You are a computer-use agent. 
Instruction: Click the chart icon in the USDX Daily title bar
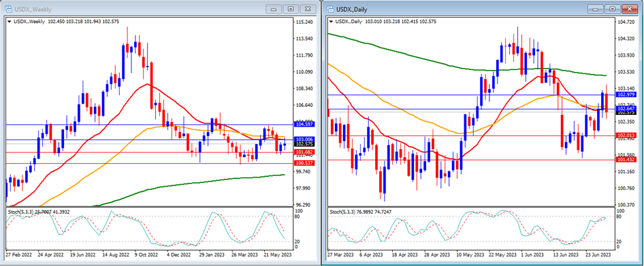click(330, 9)
